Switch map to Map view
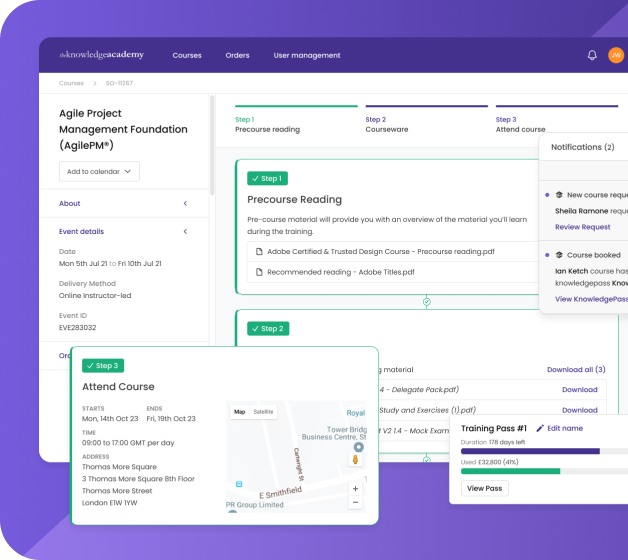Screen dimensions: 628x560 [x=239, y=411]
